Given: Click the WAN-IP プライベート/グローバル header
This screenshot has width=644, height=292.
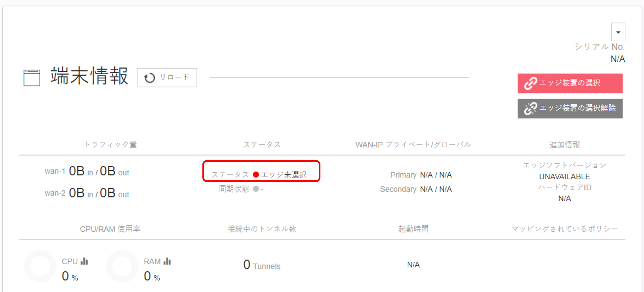Looking at the screenshot, I should coord(413,145).
